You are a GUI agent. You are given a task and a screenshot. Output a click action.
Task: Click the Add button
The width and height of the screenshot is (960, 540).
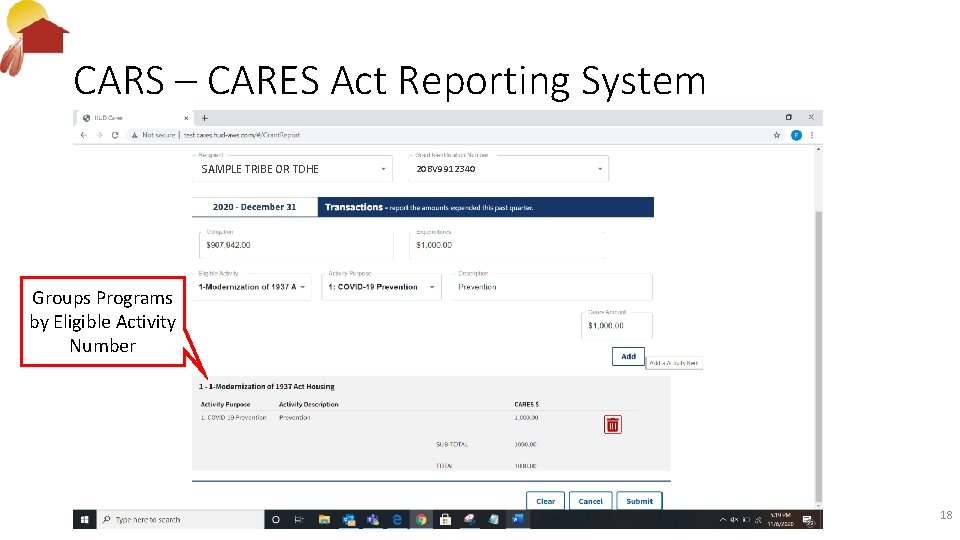coord(628,356)
